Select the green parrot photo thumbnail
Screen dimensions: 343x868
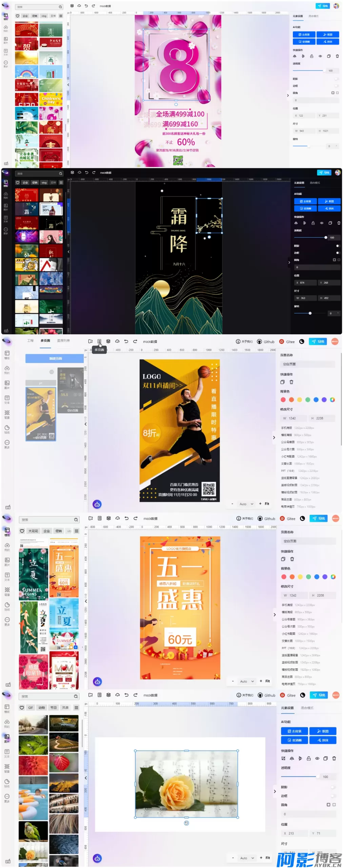(33, 831)
